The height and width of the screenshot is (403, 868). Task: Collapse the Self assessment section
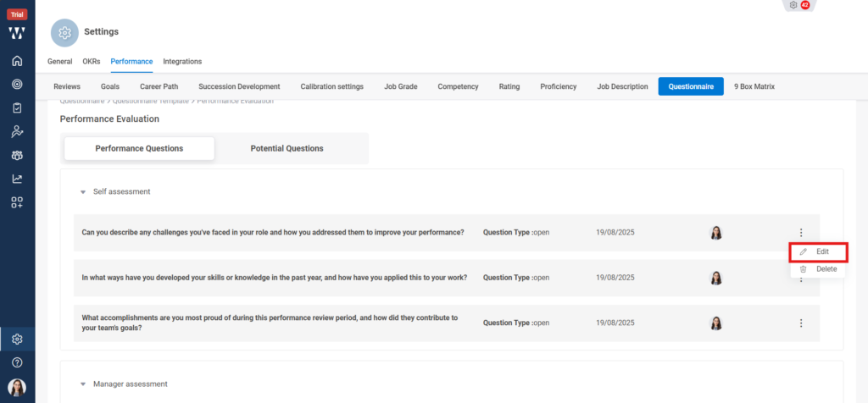pyautogui.click(x=83, y=192)
